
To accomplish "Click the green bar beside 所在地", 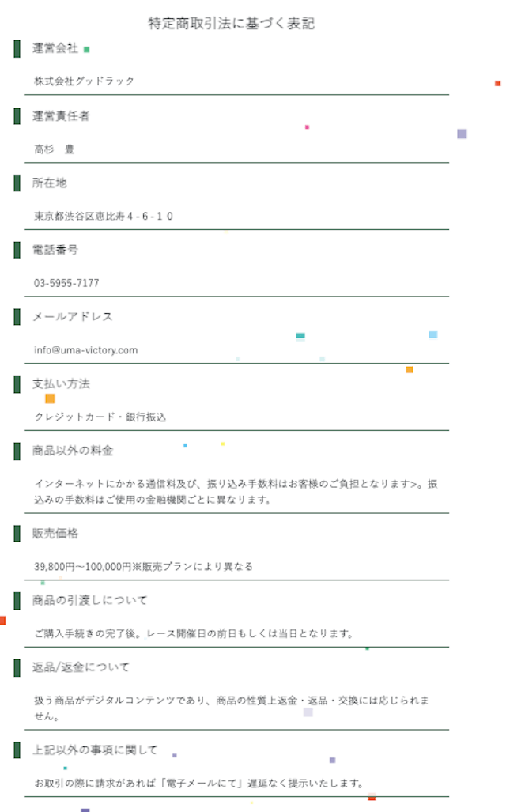I will [17, 183].
